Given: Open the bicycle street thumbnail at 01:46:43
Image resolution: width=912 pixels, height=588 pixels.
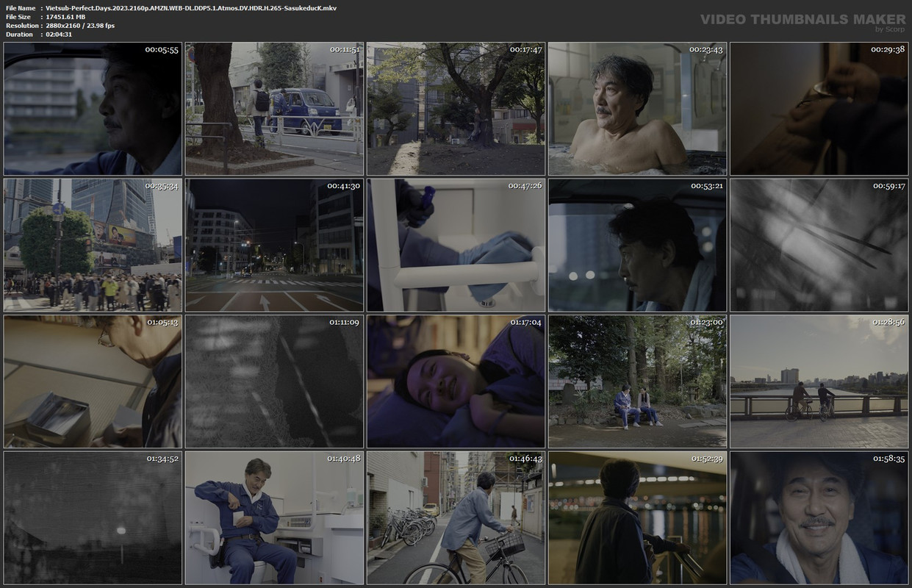Looking at the screenshot, I should pos(456,518).
